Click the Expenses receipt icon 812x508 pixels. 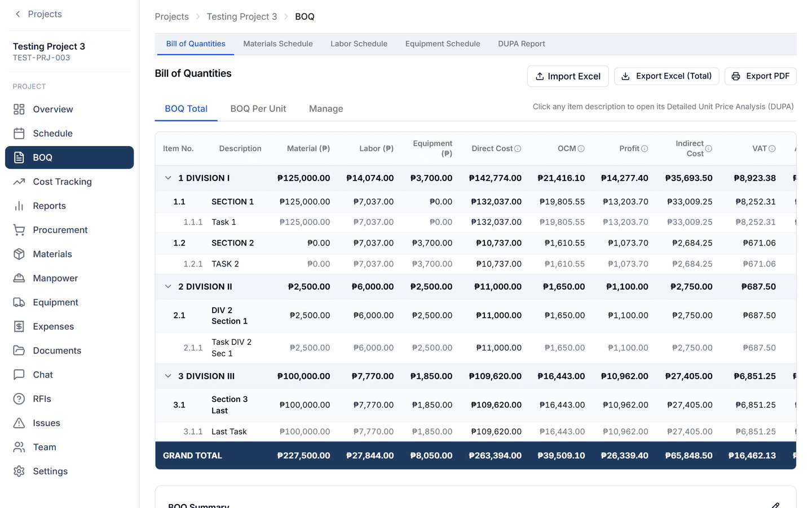19,327
